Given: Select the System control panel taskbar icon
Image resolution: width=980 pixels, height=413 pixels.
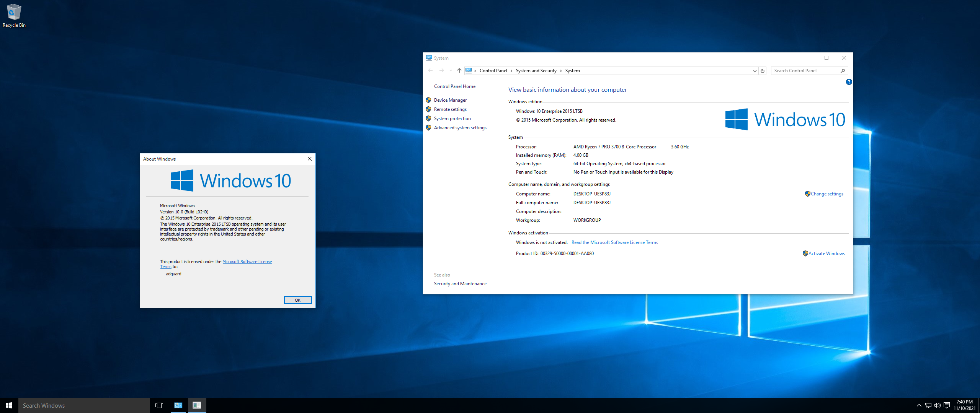Looking at the screenshot, I should 178,405.
